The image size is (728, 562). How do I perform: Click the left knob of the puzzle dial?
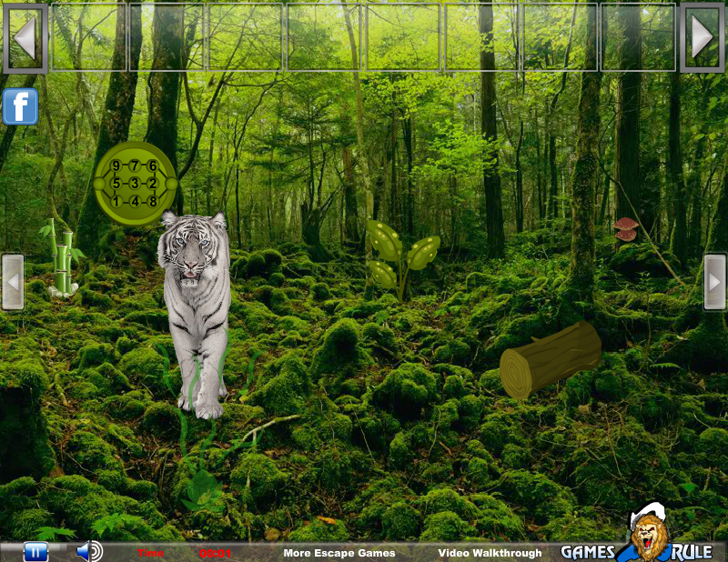pyautogui.click(x=99, y=184)
